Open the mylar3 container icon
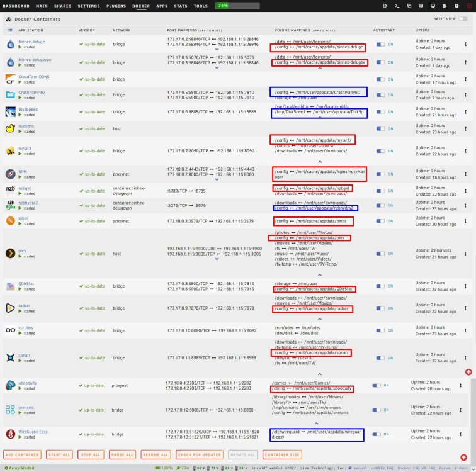476x472 pixels. [11, 151]
